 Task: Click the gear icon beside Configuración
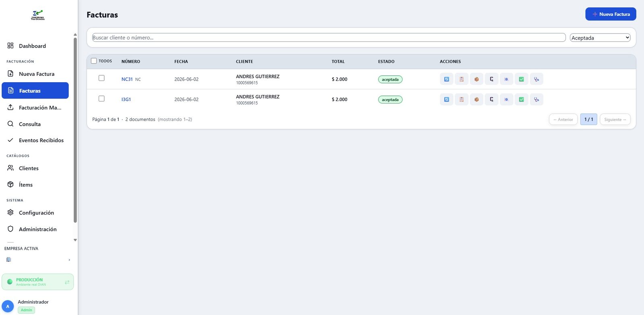[x=10, y=213]
